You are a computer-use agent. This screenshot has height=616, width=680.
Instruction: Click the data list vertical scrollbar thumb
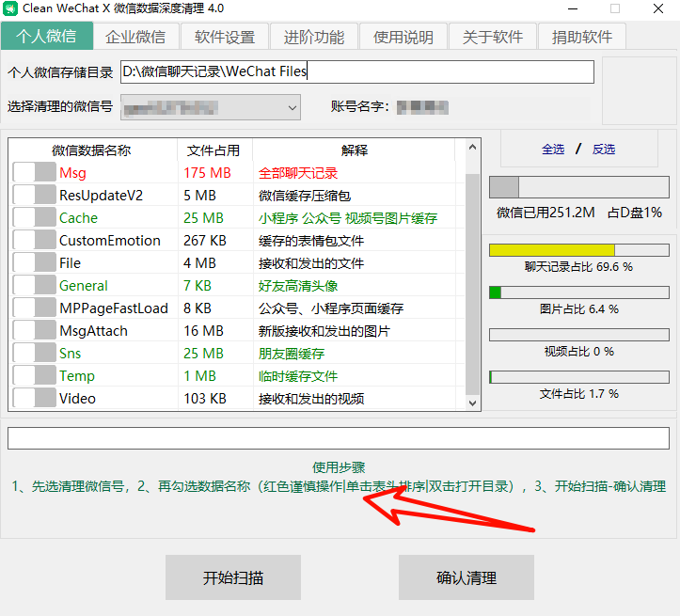[x=472, y=284]
